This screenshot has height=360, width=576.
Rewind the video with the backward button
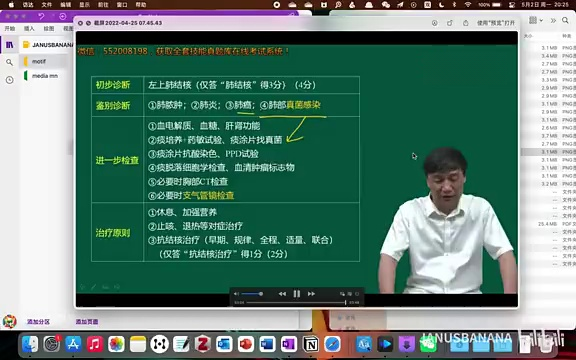point(282,294)
